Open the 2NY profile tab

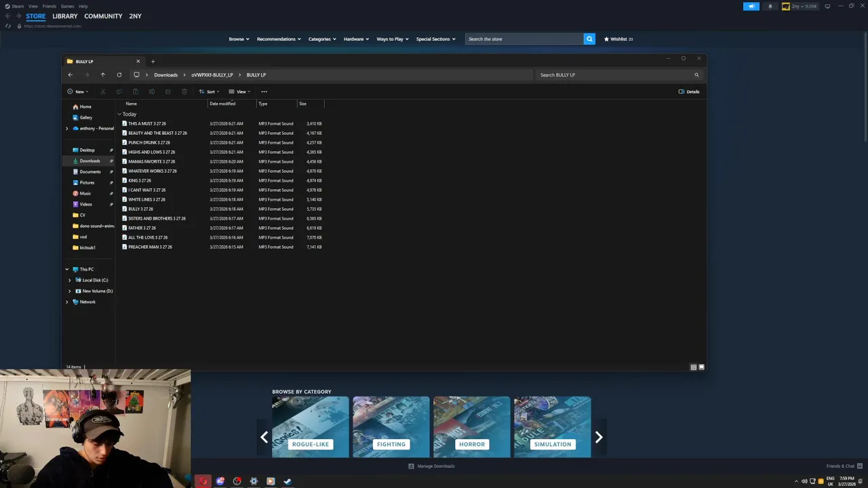click(x=135, y=16)
